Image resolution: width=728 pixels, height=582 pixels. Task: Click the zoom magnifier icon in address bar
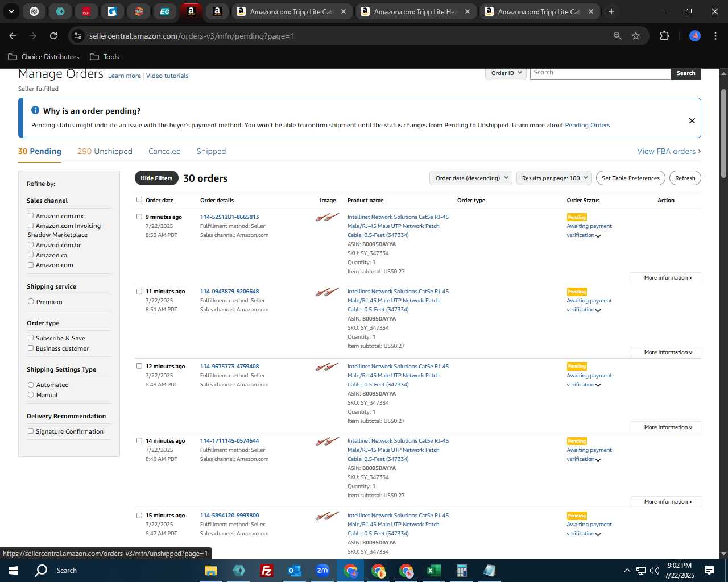[617, 36]
